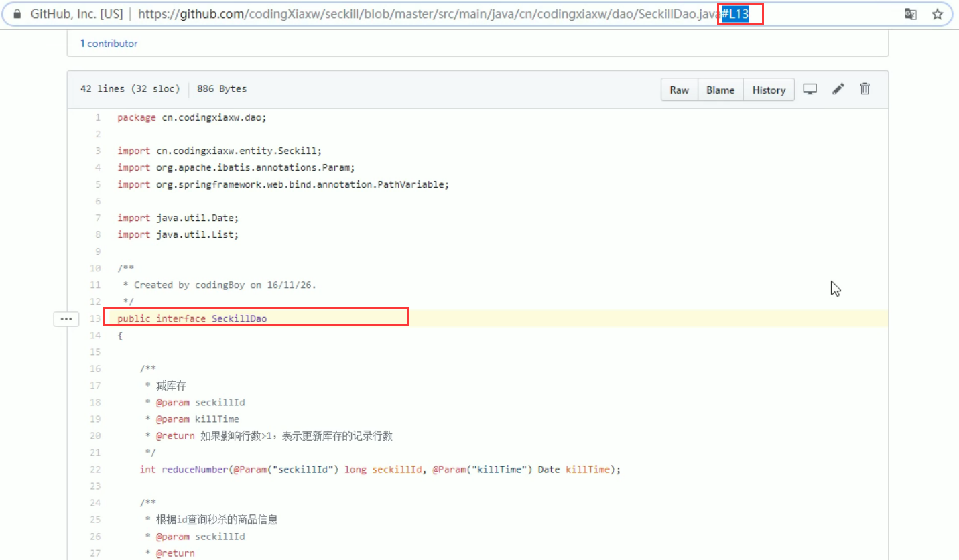Select line number 22
This screenshot has width=959, height=560.
point(95,469)
